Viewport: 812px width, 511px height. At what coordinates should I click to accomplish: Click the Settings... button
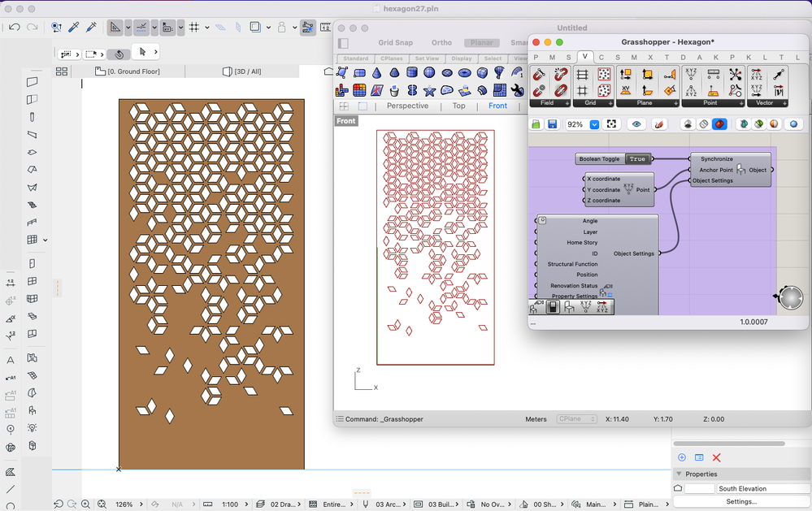(740, 501)
